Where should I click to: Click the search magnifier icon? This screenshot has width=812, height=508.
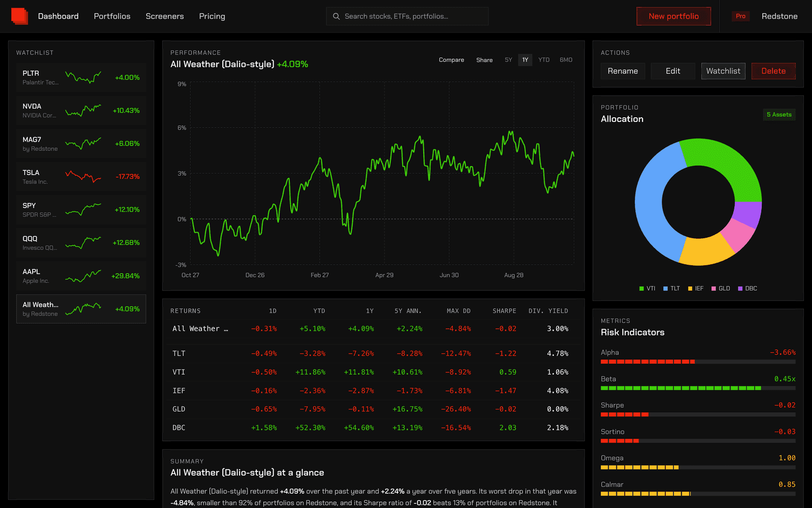pos(336,16)
